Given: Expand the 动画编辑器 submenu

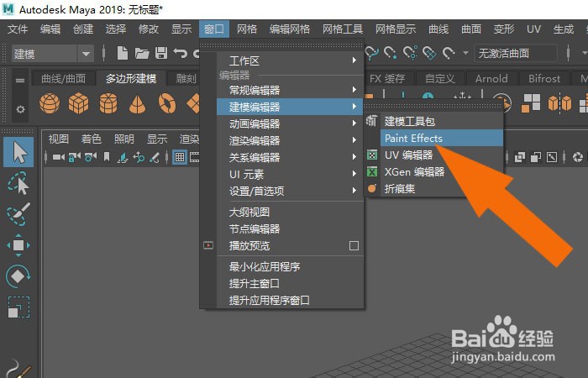Looking at the screenshot, I should point(291,123).
